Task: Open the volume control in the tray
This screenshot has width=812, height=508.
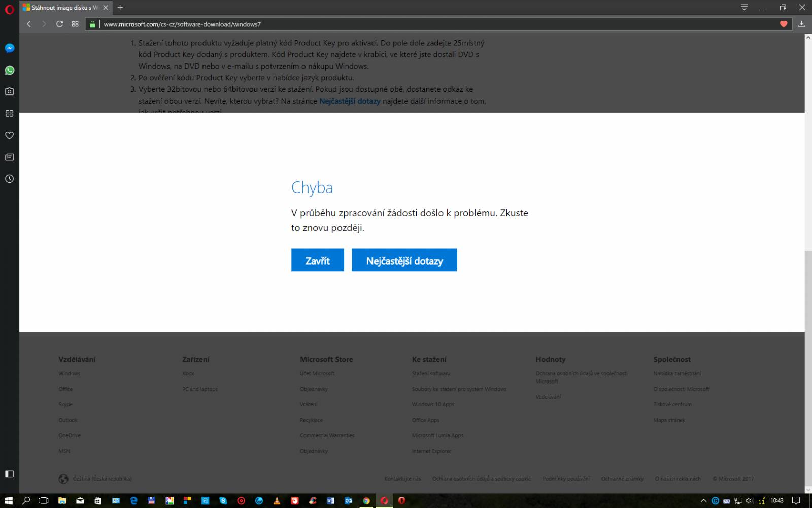Action: (x=750, y=500)
